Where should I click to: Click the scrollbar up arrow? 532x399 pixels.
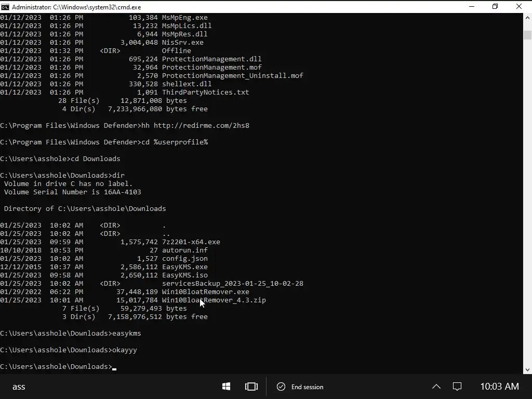tap(527, 17)
